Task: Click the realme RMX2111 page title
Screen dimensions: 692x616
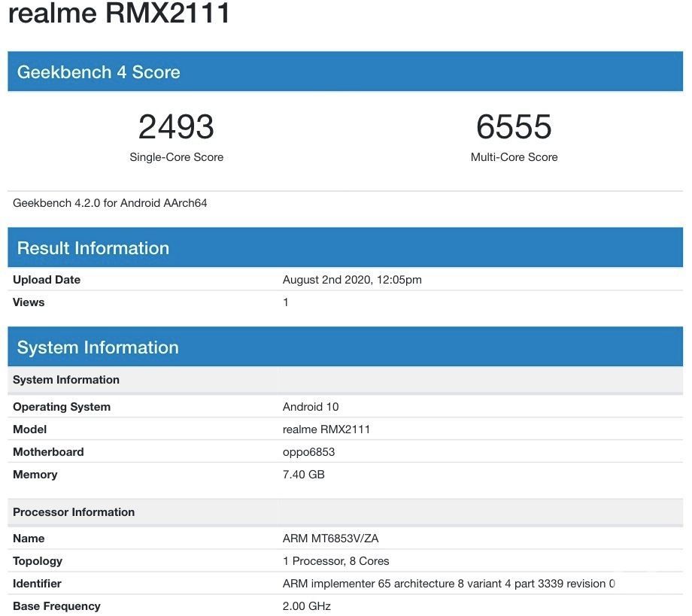Action: tap(120, 14)
